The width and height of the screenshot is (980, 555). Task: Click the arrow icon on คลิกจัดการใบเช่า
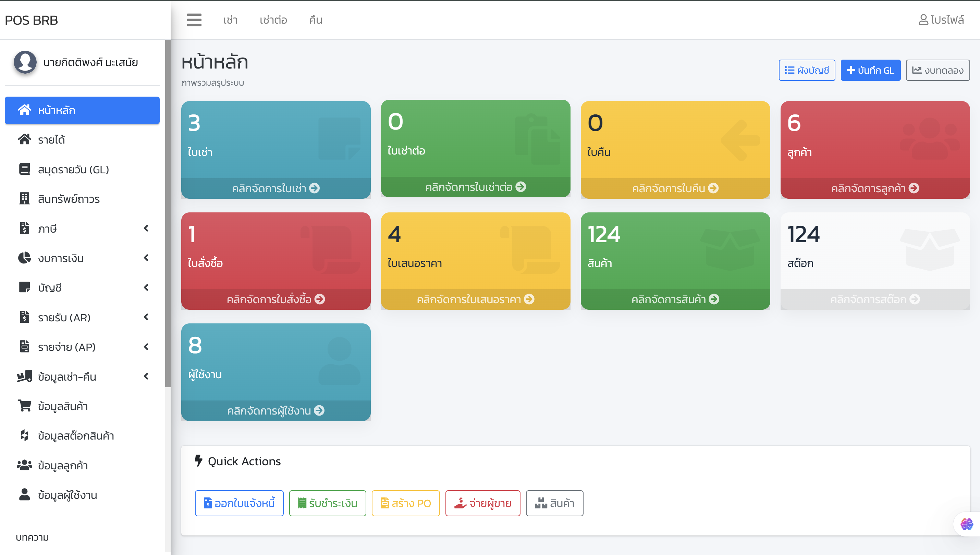pyautogui.click(x=315, y=188)
